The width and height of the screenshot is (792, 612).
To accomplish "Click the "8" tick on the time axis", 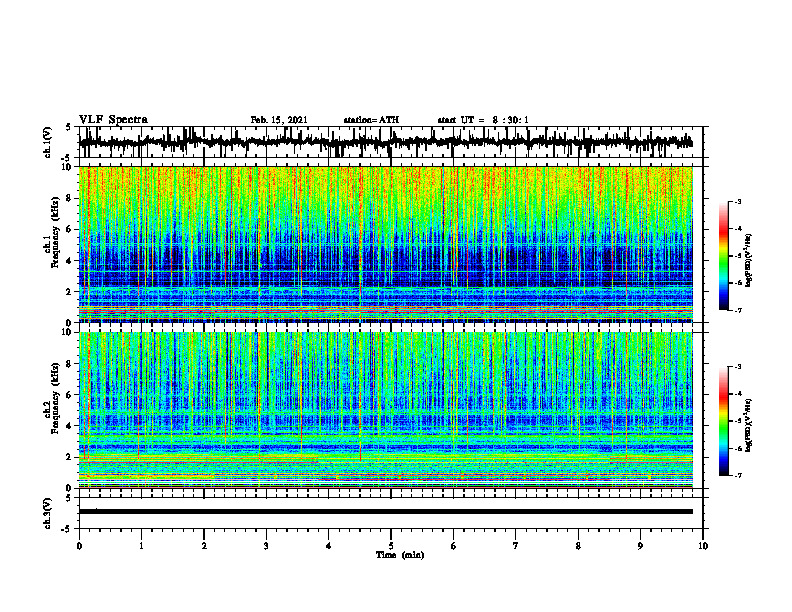I will point(578,546).
